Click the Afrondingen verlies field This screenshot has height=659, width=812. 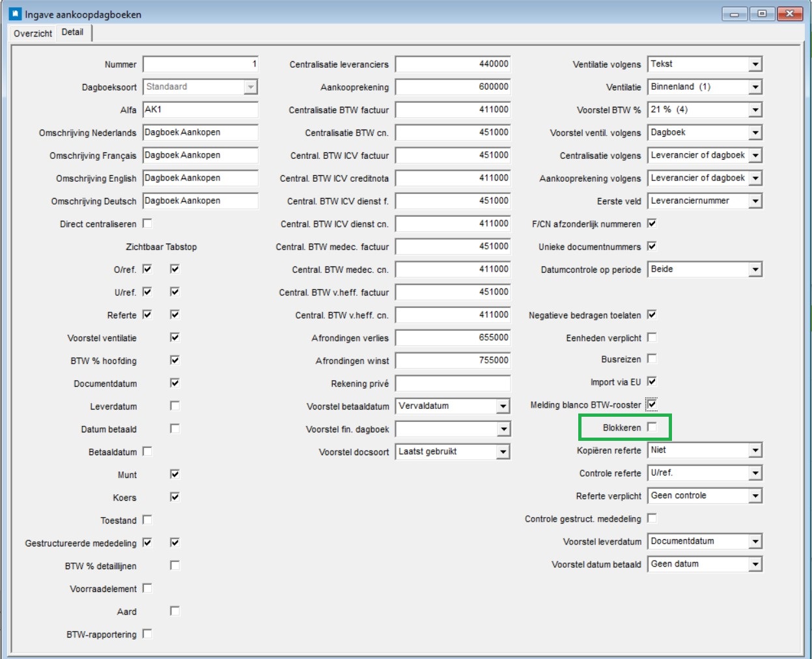point(453,337)
